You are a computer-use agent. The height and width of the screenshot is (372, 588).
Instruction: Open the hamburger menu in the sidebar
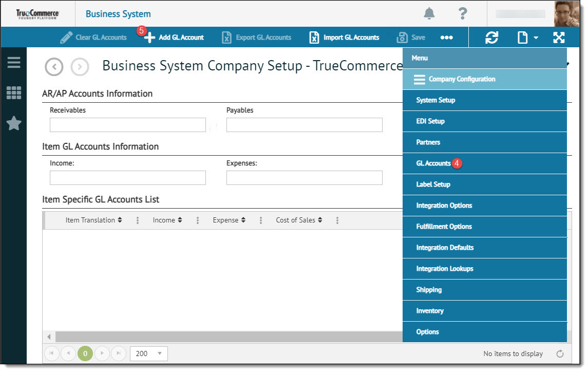13,63
